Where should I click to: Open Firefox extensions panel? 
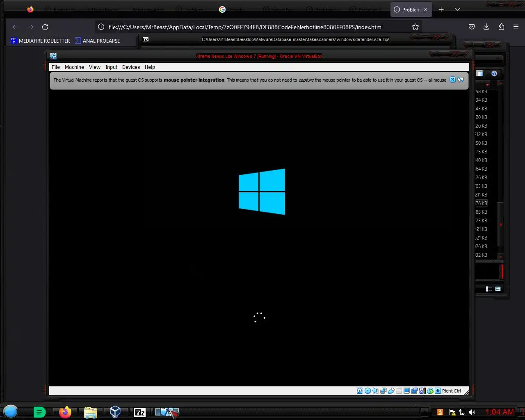[501, 27]
